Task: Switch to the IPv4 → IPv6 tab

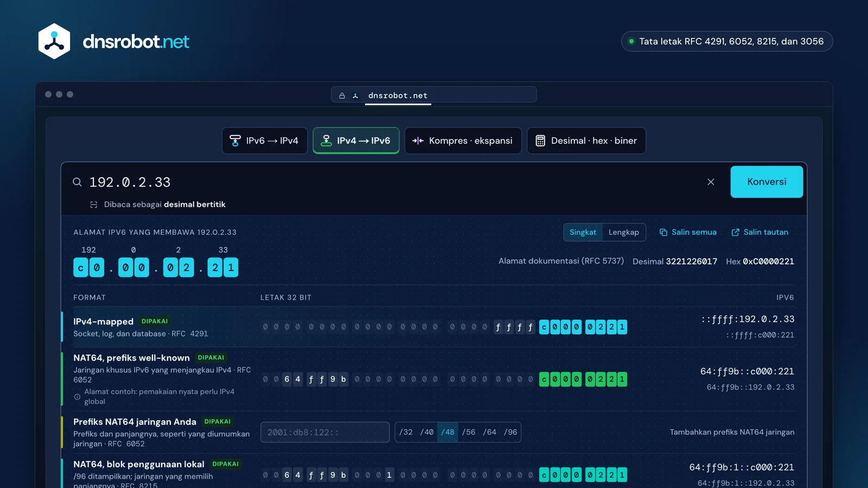Action: (x=356, y=140)
